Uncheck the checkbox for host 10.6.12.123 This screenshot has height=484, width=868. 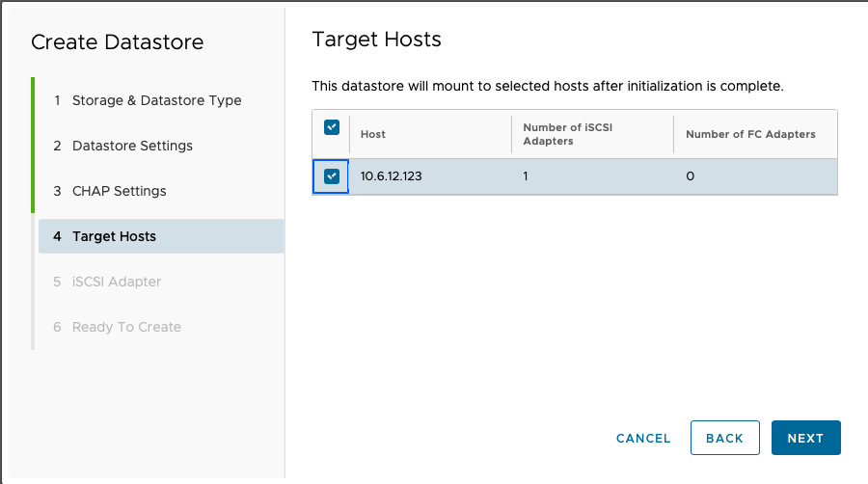(x=332, y=176)
